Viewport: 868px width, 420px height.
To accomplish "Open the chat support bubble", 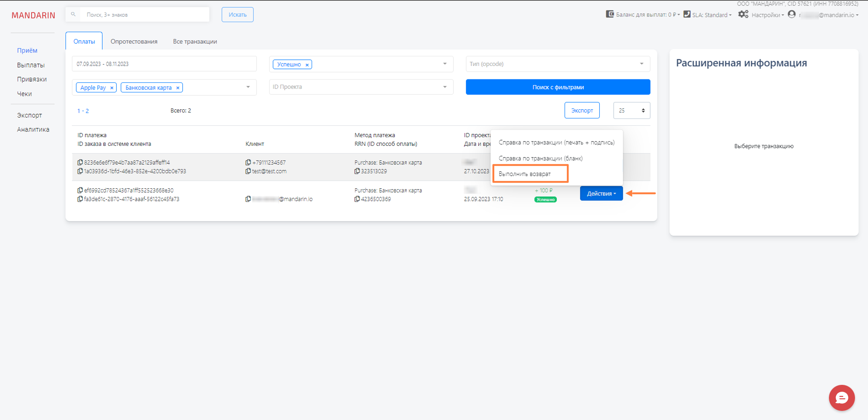I will tap(841, 397).
